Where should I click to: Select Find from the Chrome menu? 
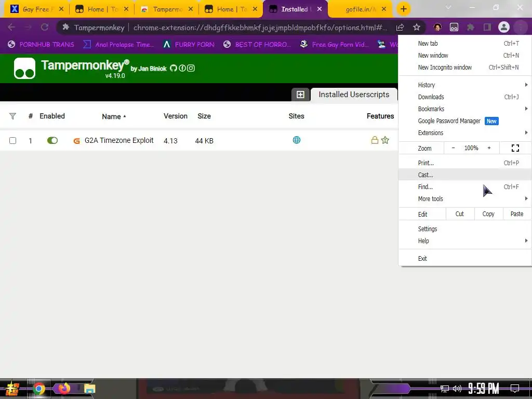pyautogui.click(x=465, y=187)
